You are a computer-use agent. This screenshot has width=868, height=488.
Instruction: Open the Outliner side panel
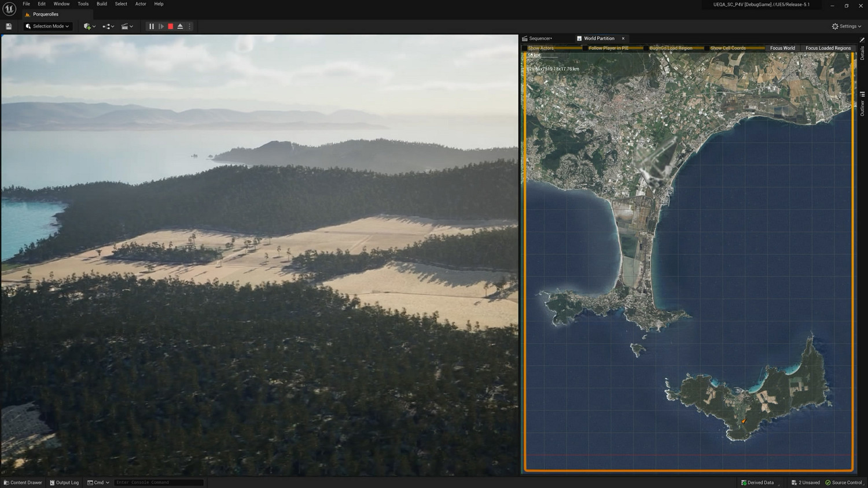(862, 104)
